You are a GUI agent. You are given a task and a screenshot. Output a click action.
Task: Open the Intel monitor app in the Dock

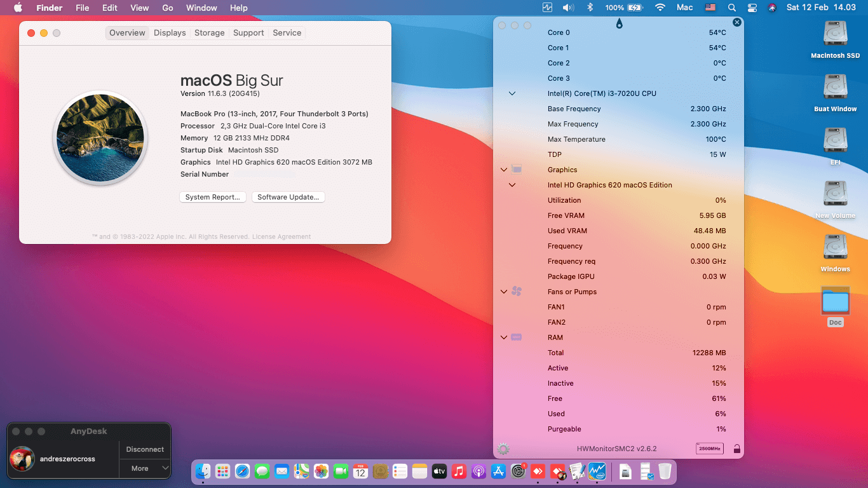coord(597,471)
